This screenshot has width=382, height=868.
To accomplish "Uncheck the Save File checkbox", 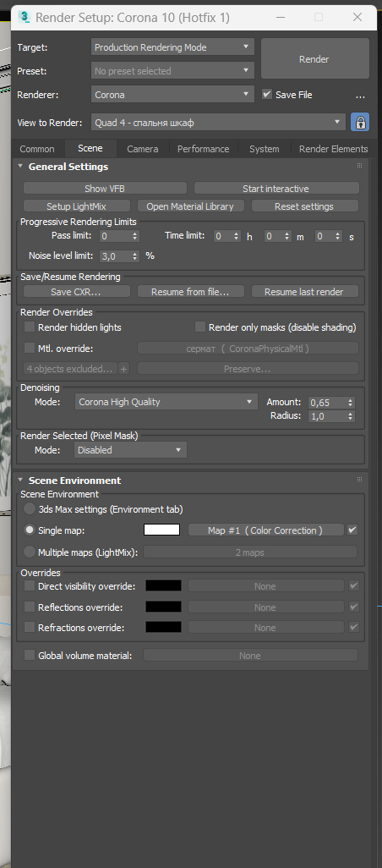I will 267,94.
